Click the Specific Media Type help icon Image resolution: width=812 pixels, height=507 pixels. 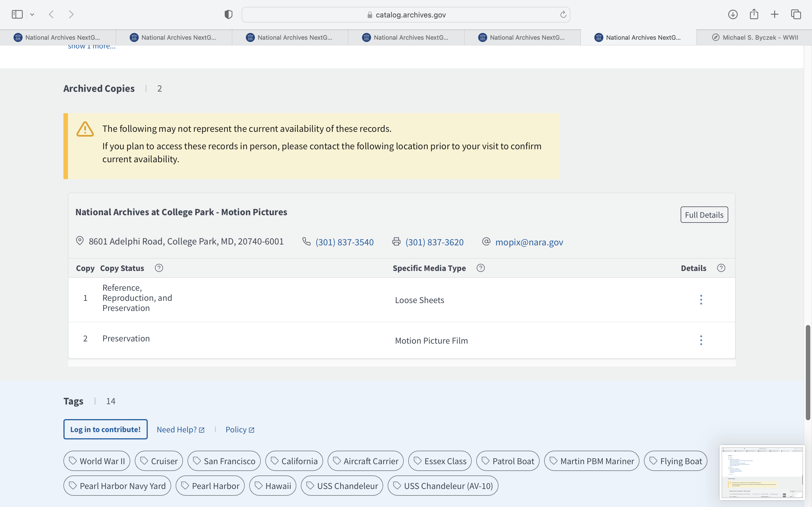coord(480,268)
